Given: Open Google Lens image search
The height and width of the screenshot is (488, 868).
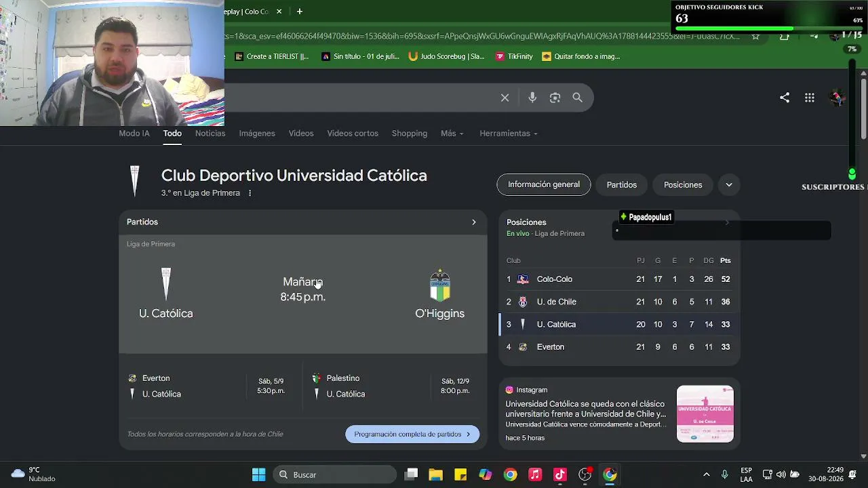Looking at the screenshot, I should (555, 98).
